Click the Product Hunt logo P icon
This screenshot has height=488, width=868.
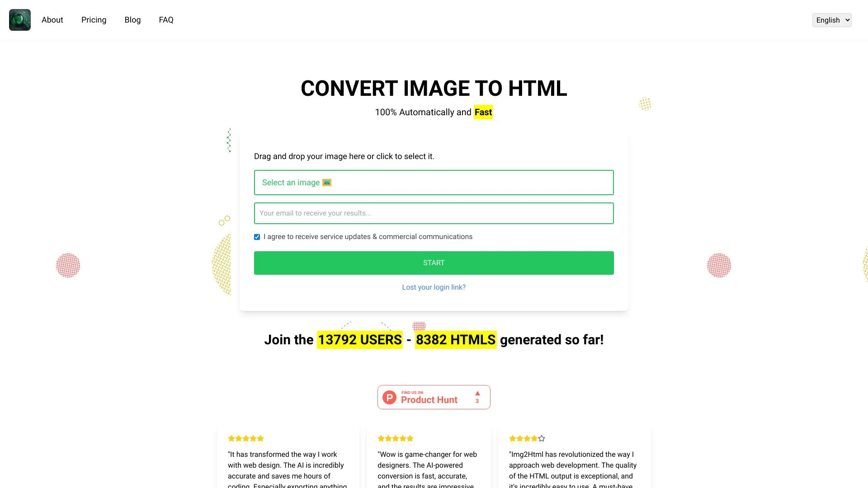coord(390,397)
